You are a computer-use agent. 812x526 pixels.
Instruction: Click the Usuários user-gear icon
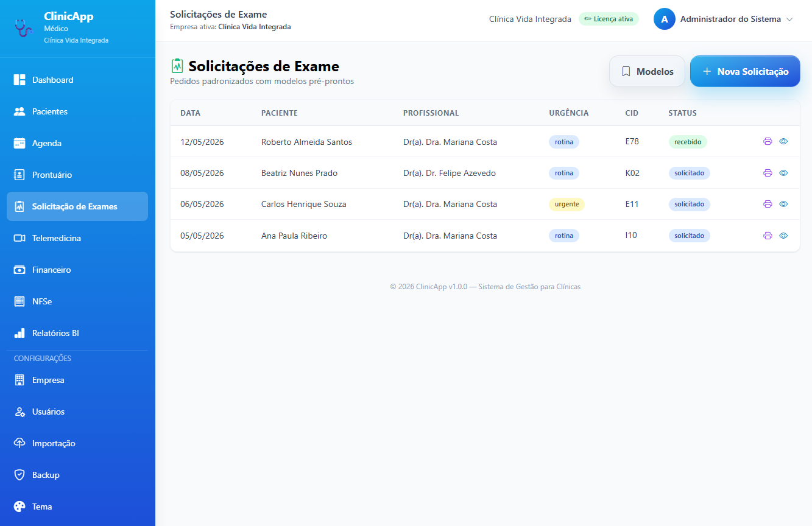19,412
